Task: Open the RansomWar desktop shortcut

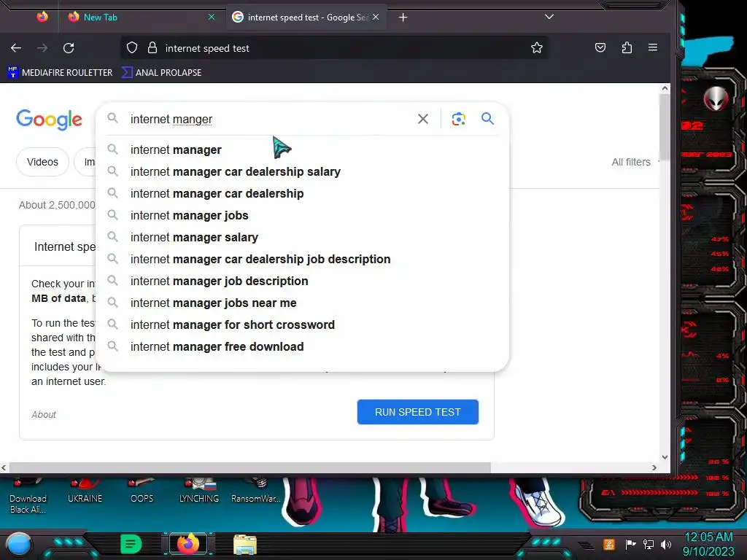Action: (256, 492)
